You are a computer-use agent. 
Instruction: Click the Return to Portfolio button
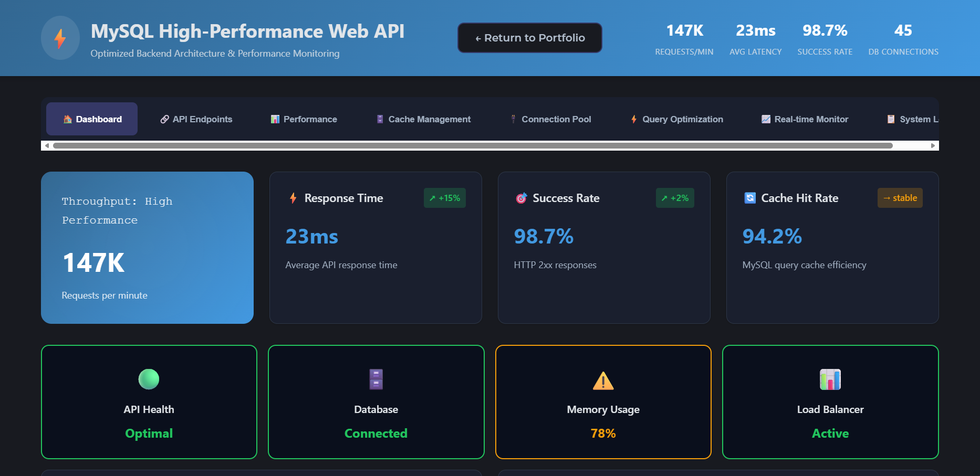coord(529,37)
